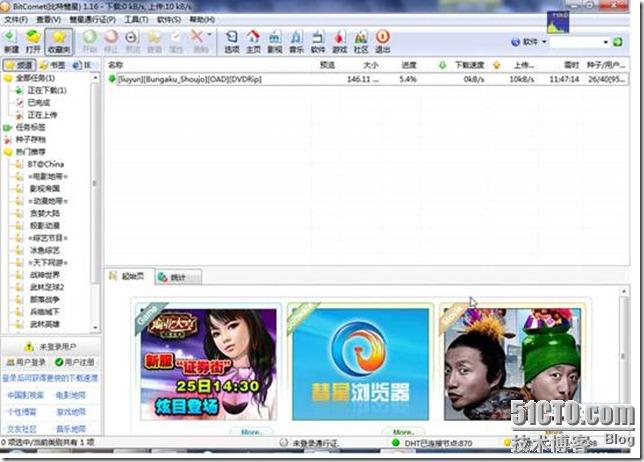Open the 彗星浏览器 browser banner
The width and height of the screenshot is (644, 462).
tap(360, 364)
